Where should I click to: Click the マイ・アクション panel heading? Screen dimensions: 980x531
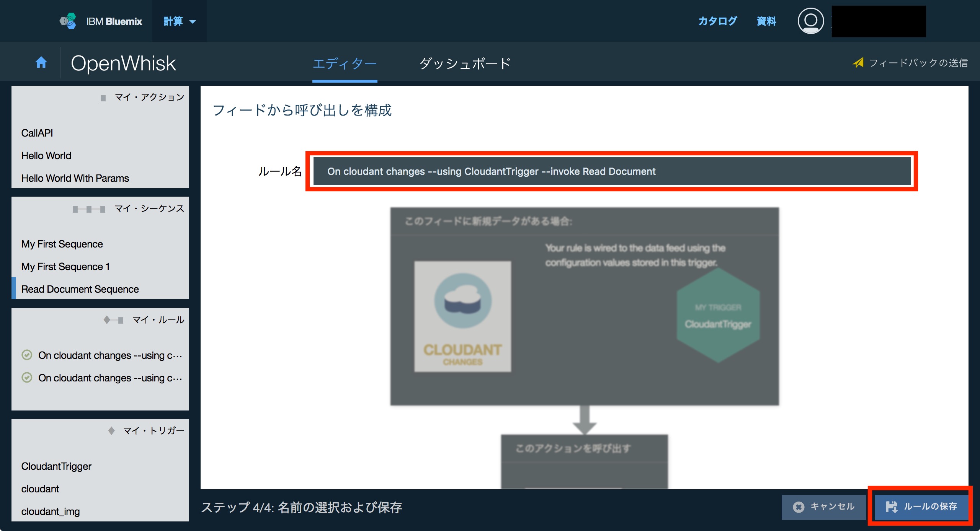pyautogui.click(x=149, y=97)
